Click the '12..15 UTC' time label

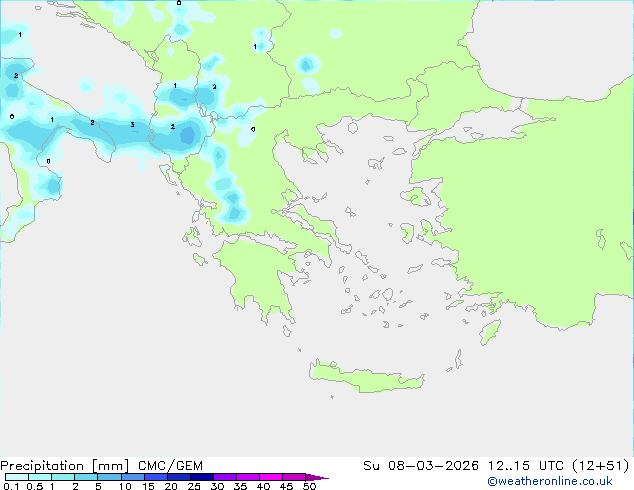point(526,466)
